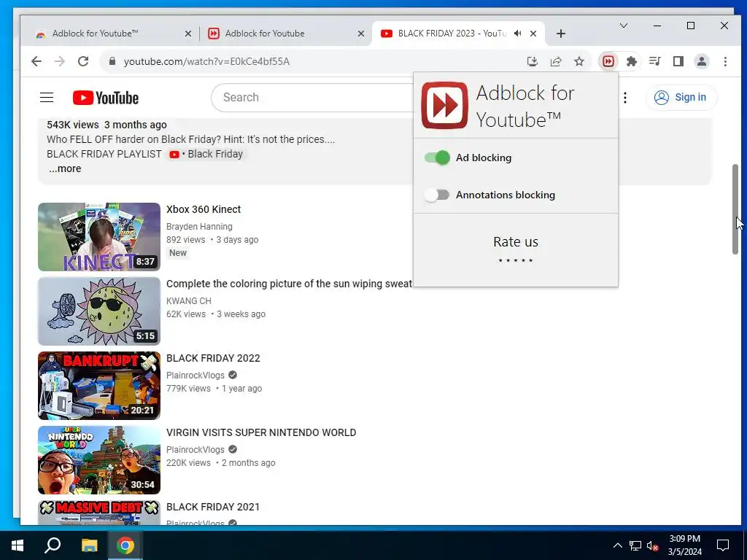Click the page vertical scrollbar thumb
Screen dimensions: 747x560
[735, 209]
